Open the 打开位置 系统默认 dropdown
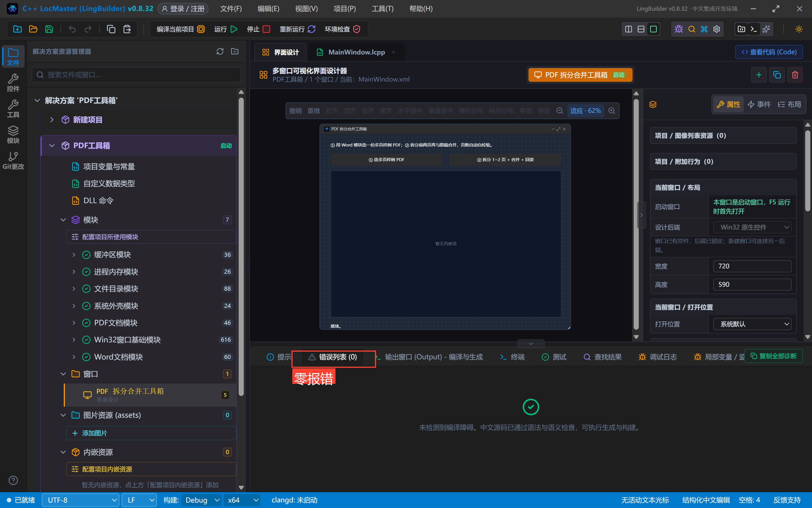This screenshot has height=508, width=812. (x=752, y=324)
